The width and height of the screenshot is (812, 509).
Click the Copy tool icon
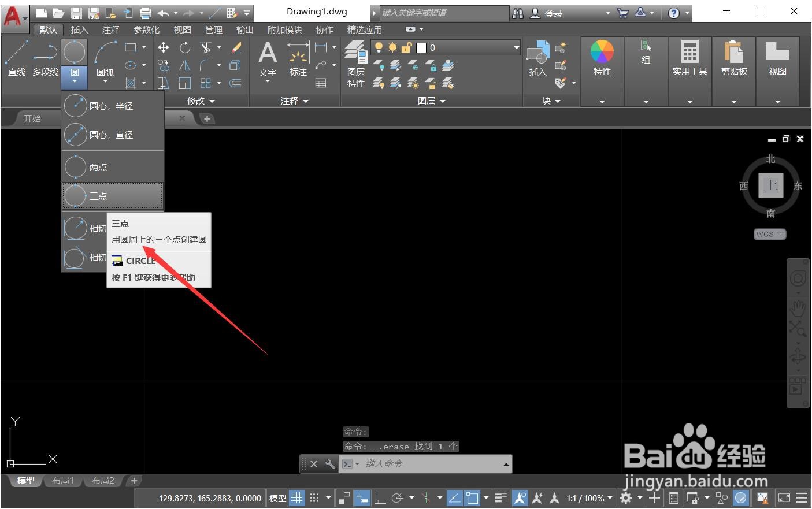pyautogui.click(x=164, y=65)
